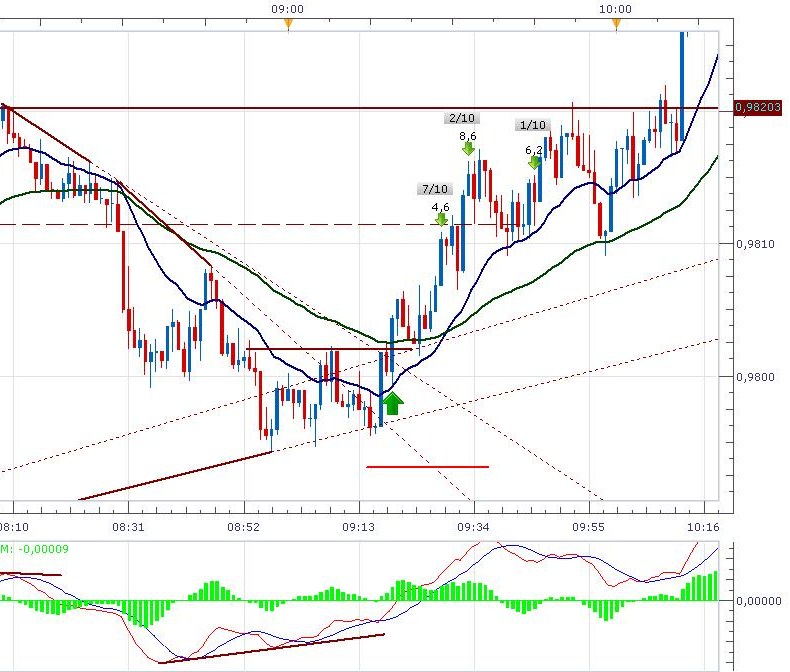The width and height of the screenshot is (790, 672).
Task: Click the 09:13 time axis label
Action: (359, 527)
